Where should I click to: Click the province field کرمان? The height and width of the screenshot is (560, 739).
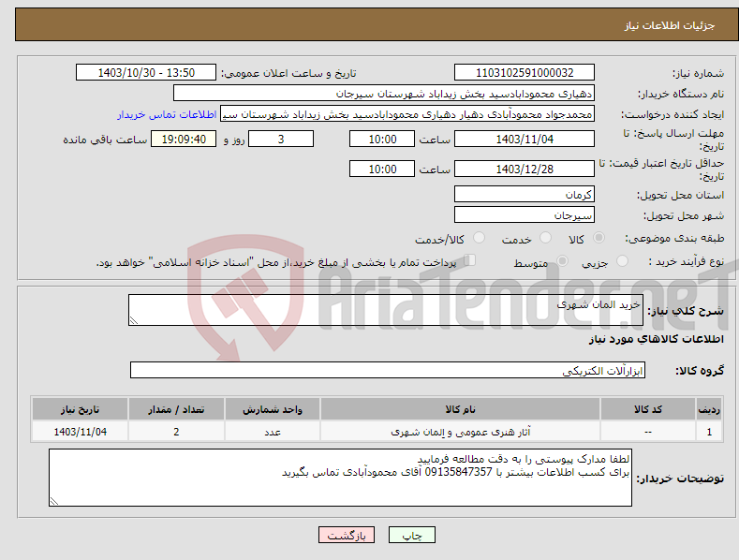click(x=525, y=194)
